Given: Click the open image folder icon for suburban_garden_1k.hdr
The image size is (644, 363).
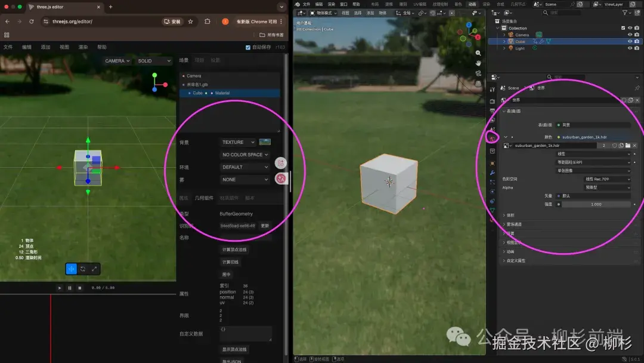Looking at the screenshot, I should (x=627, y=146).
